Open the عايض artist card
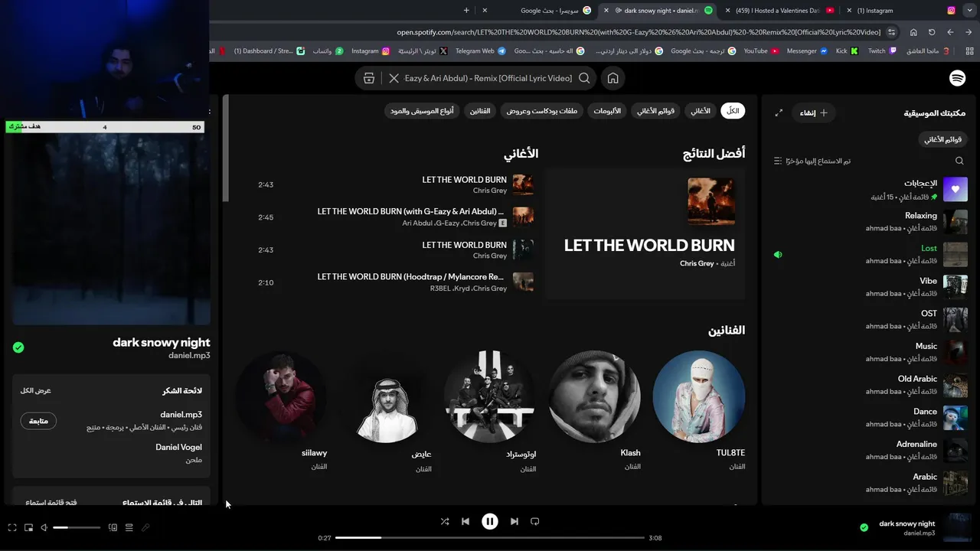This screenshot has width=980, height=551. 386,412
